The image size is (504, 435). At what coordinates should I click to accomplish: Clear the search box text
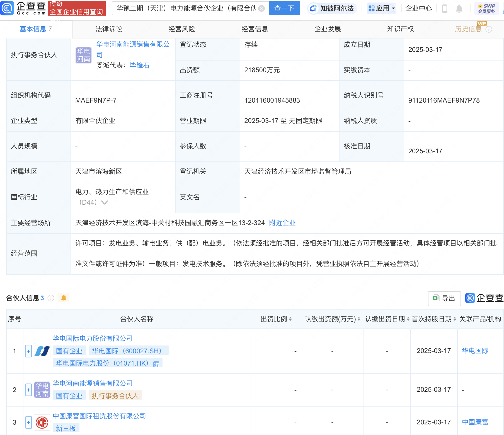point(261,8)
